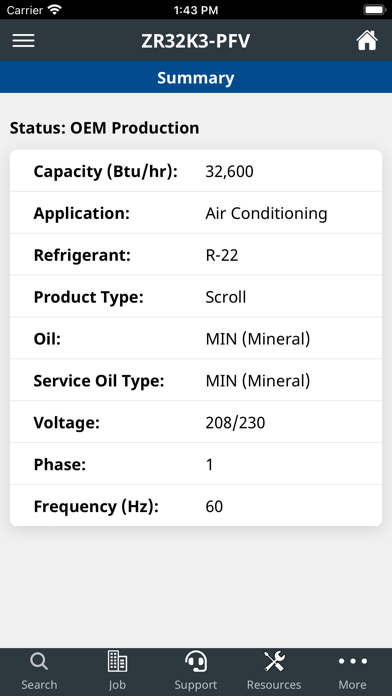
Task: Select the Application Air Conditioning row
Action: [x=196, y=213]
